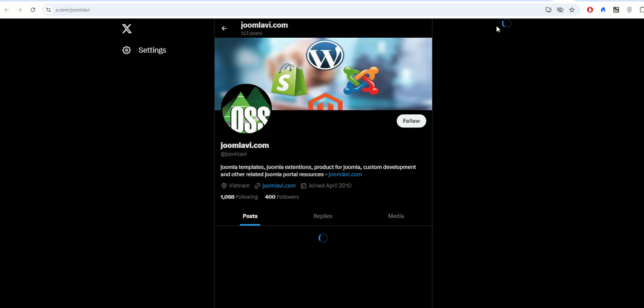Viewport: 644px width, 308px height.
Task: Click the joomlavi.com display name below the avatar
Action: 245,145
